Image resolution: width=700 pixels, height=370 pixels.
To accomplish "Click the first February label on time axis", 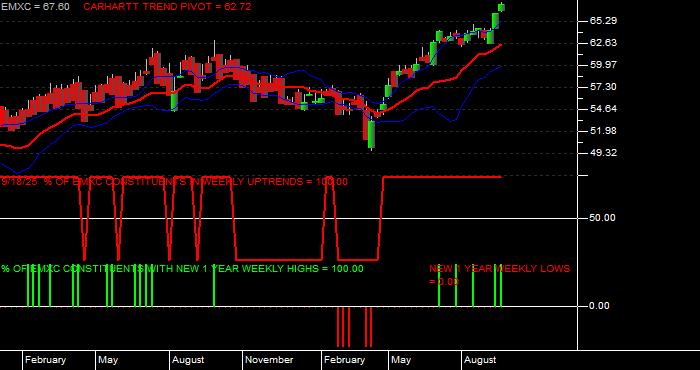I will click(46, 360).
